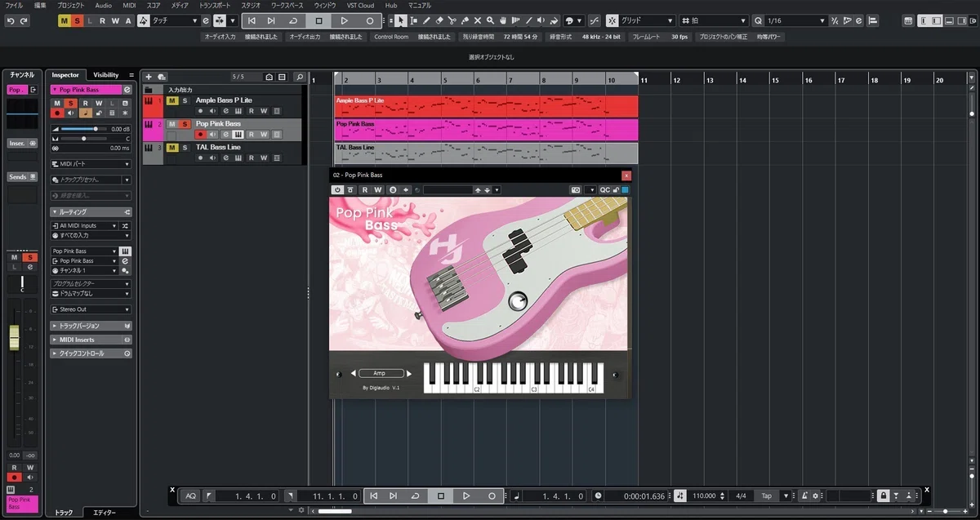Click bar 5 on the timeline ruler
Screen dimensions: 980x520
click(444, 80)
